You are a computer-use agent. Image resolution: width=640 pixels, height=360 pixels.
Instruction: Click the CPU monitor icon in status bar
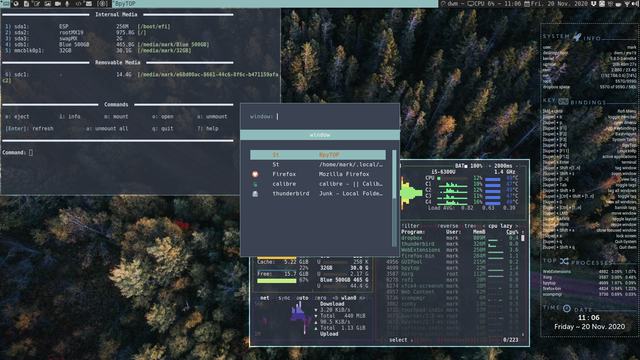tap(471, 4)
